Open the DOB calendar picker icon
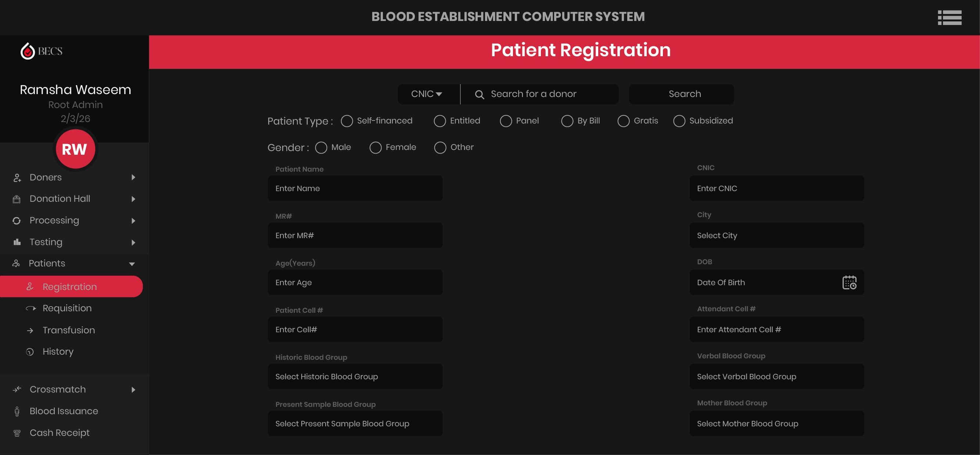 pos(849,282)
